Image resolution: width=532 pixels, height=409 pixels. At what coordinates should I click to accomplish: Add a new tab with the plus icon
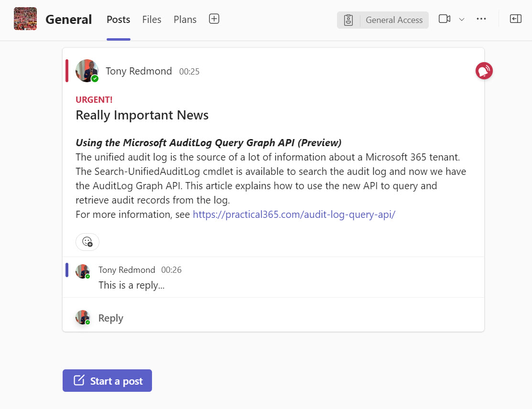coord(214,19)
